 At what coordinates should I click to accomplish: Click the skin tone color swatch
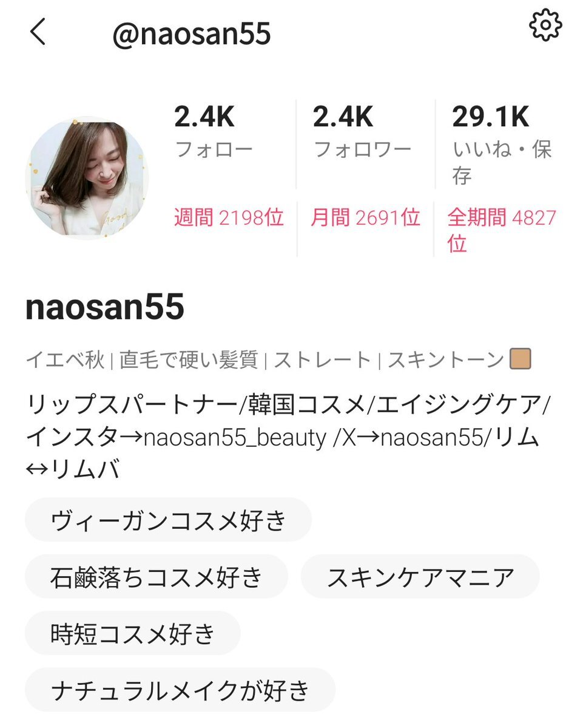pyautogui.click(x=520, y=359)
